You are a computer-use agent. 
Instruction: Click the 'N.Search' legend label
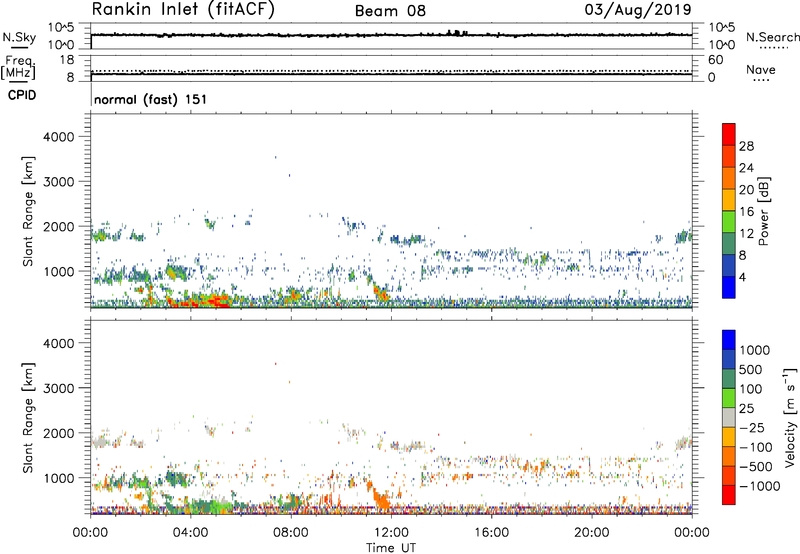click(772, 37)
